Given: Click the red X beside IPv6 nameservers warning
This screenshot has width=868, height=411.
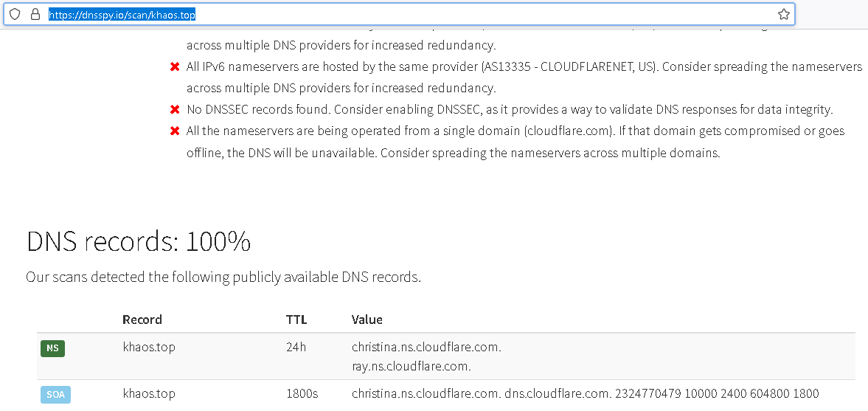Looking at the screenshot, I should pos(175,67).
